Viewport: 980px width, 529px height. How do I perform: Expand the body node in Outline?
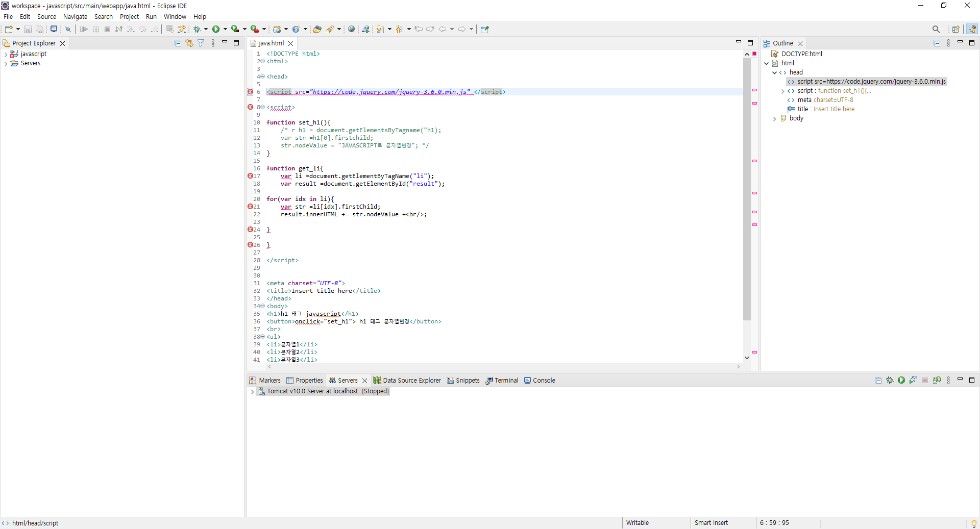click(774, 119)
